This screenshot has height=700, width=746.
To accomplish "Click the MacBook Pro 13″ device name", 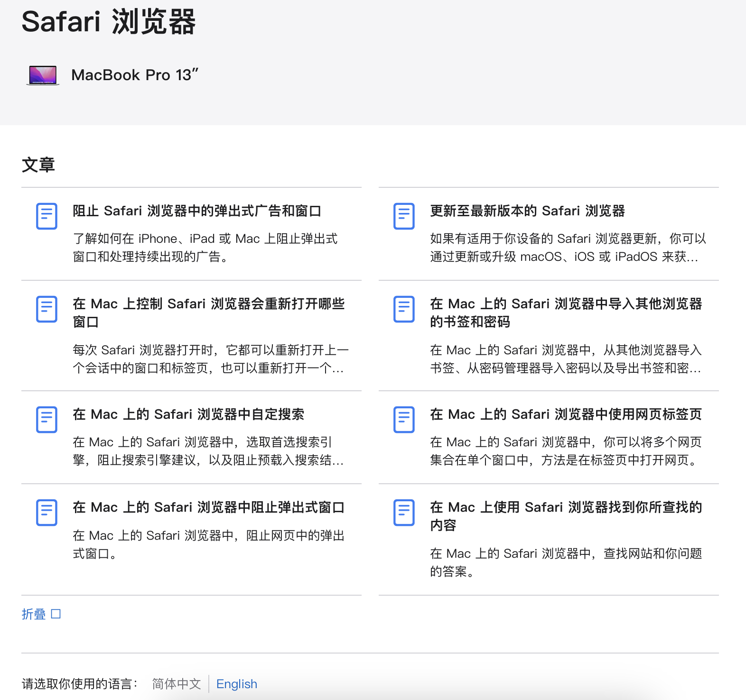I will [135, 75].
